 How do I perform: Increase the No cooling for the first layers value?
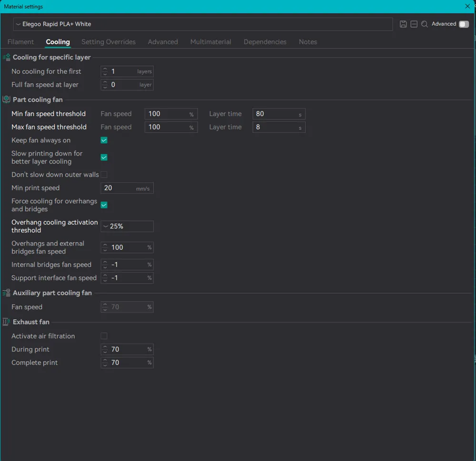coord(105,69)
